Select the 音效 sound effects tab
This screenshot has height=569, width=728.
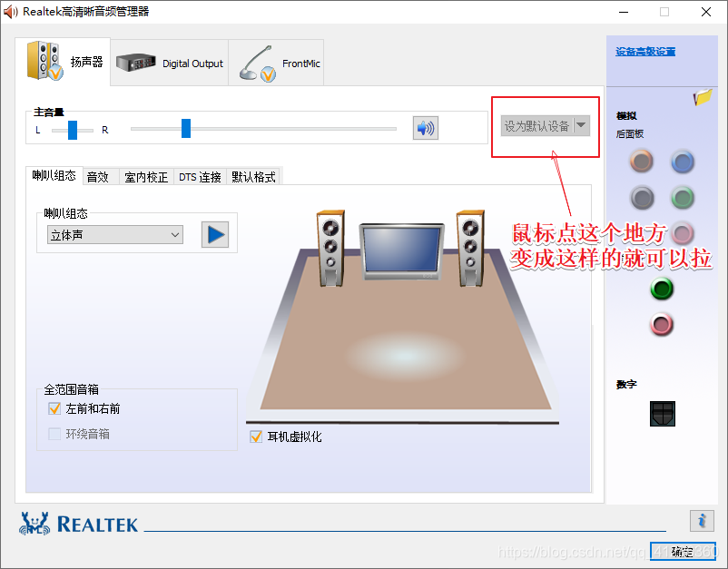click(101, 177)
